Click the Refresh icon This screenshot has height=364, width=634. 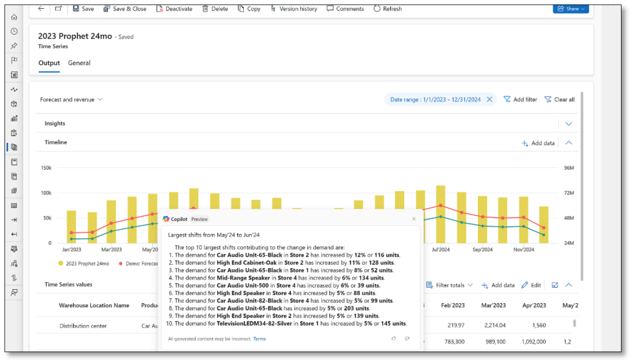coord(377,9)
